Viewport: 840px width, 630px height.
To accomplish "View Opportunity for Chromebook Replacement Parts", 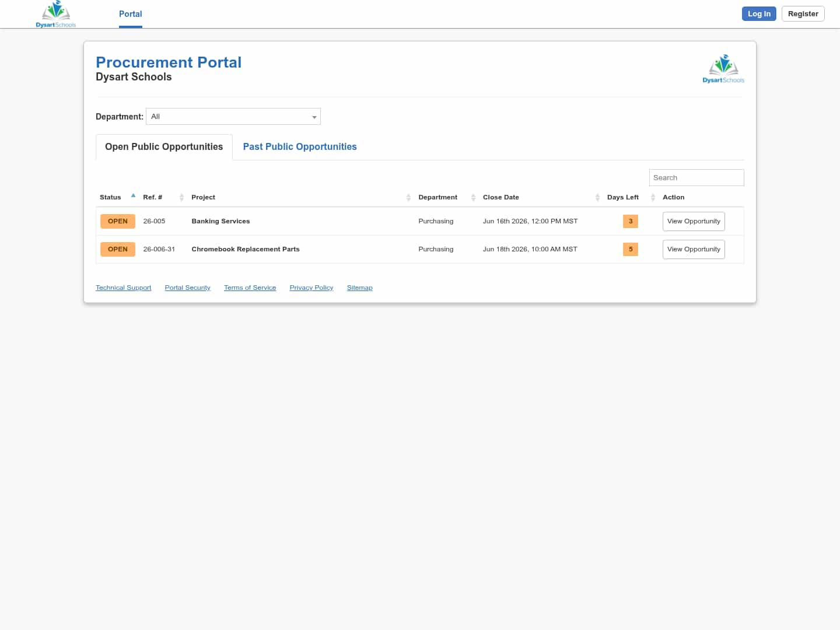I will coord(694,250).
